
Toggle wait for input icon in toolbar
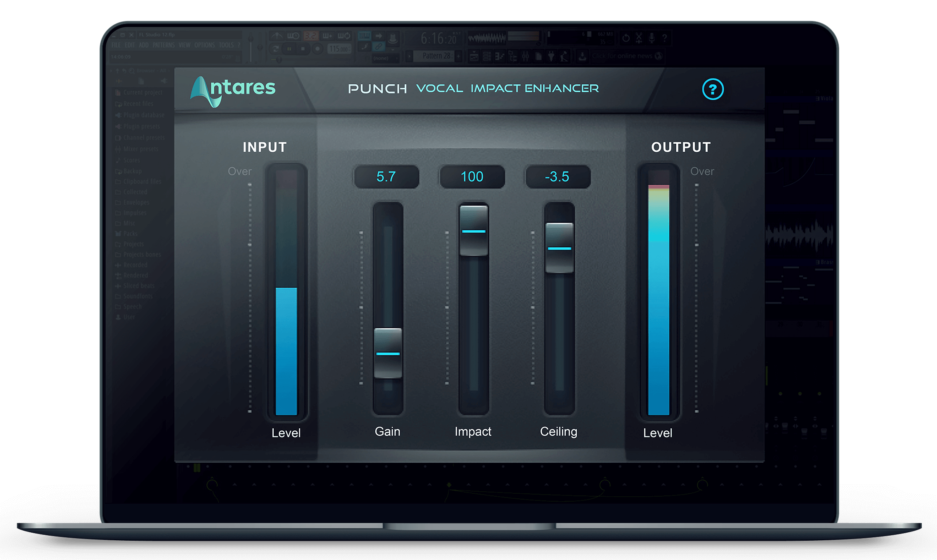[293, 36]
